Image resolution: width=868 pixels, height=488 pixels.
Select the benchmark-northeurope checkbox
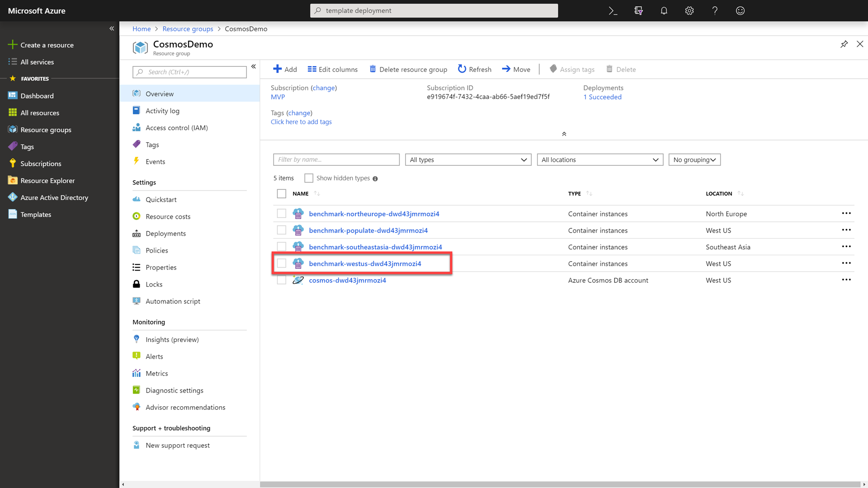coord(281,213)
